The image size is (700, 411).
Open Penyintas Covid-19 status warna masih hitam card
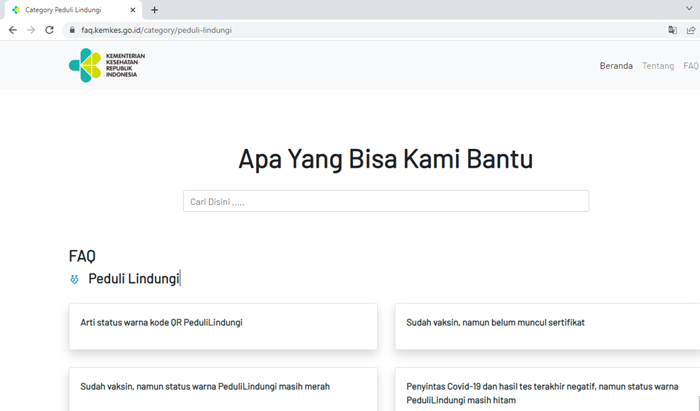point(547,389)
